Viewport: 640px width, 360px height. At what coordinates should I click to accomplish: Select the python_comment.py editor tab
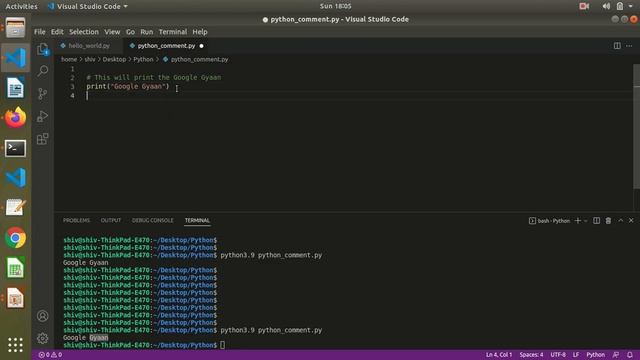click(x=167, y=46)
